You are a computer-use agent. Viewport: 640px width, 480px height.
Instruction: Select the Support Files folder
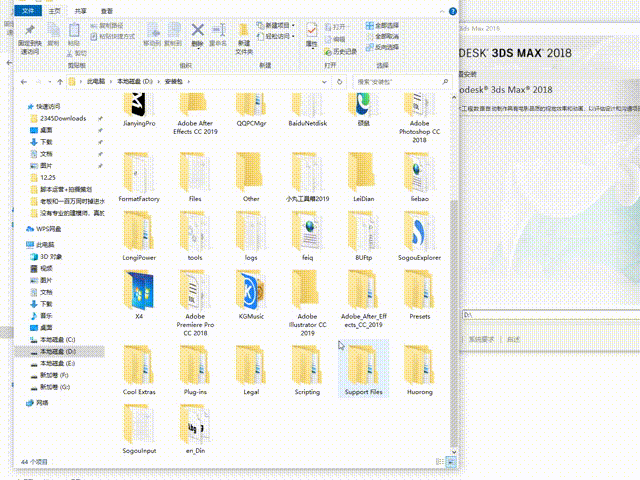coord(363,370)
